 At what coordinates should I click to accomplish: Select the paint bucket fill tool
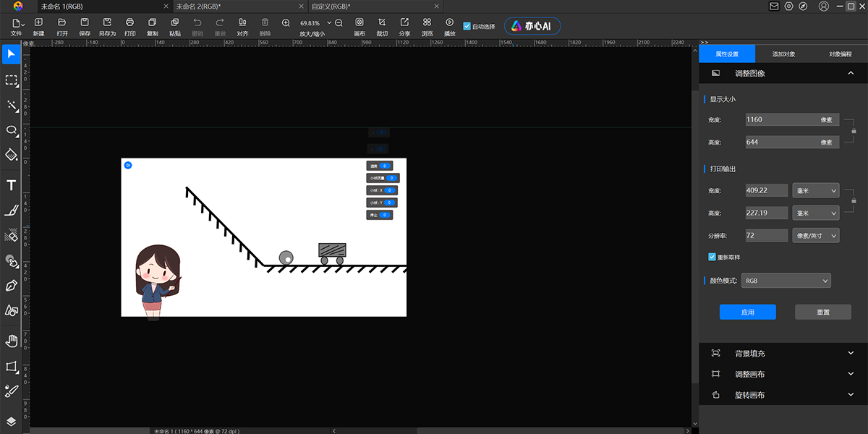pos(11,154)
